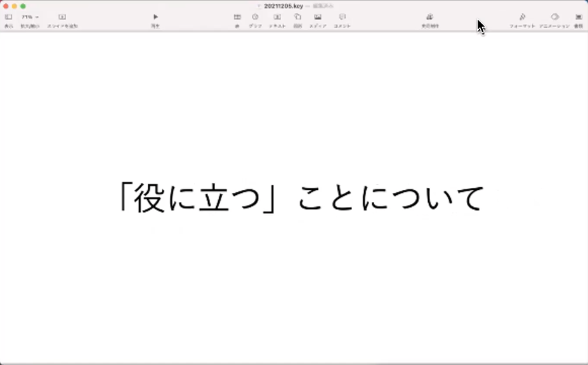Add a comment with the コメント icon
The width and height of the screenshot is (588, 365).
tap(342, 21)
